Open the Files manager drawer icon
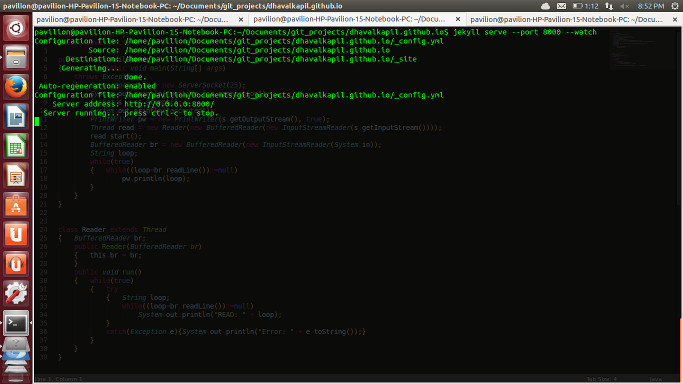The image size is (683, 384). (16, 57)
